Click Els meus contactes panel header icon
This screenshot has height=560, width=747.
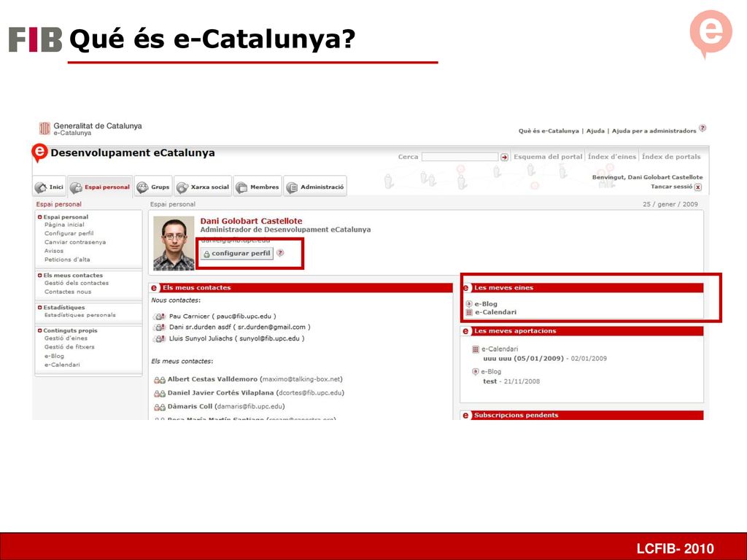click(x=154, y=287)
